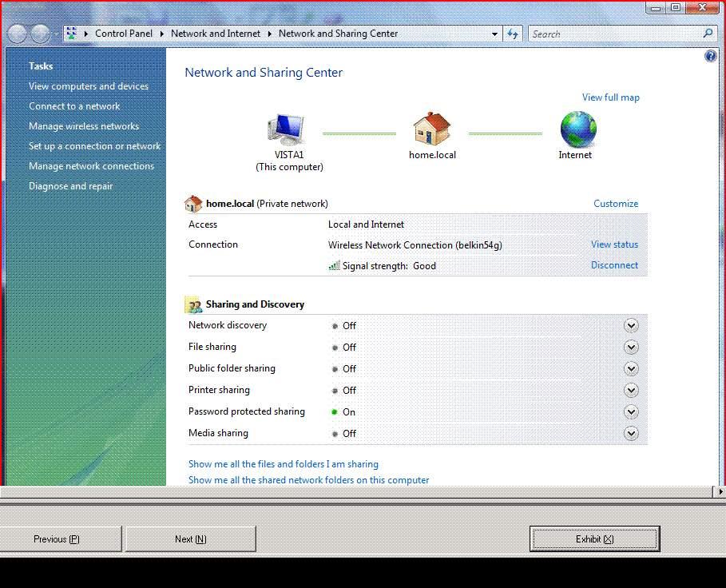726x588 pixels.
Task: Click Network and Internet breadcrumb
Action: click(x=216, y=34)
